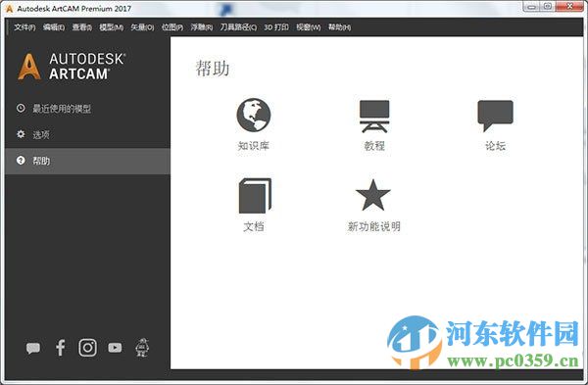Open the 文件(F) menu
588x385 pixels.
click(24, 27)
